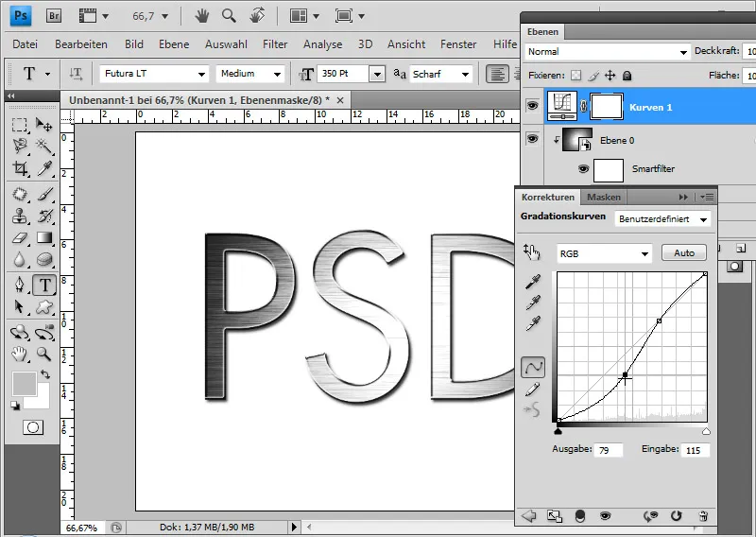Toggle Quick Mask mode
The width and height of the screenshot is (756, 537).
[33, 427]
